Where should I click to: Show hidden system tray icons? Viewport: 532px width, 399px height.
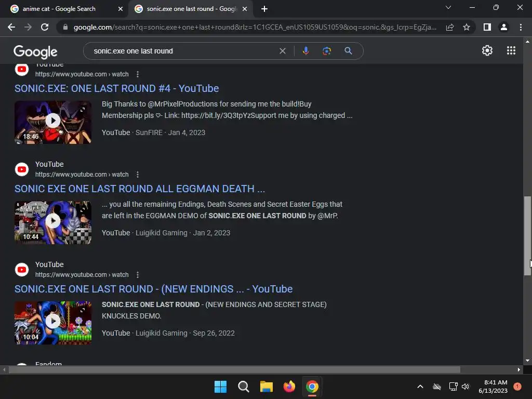tap(420, 387)
